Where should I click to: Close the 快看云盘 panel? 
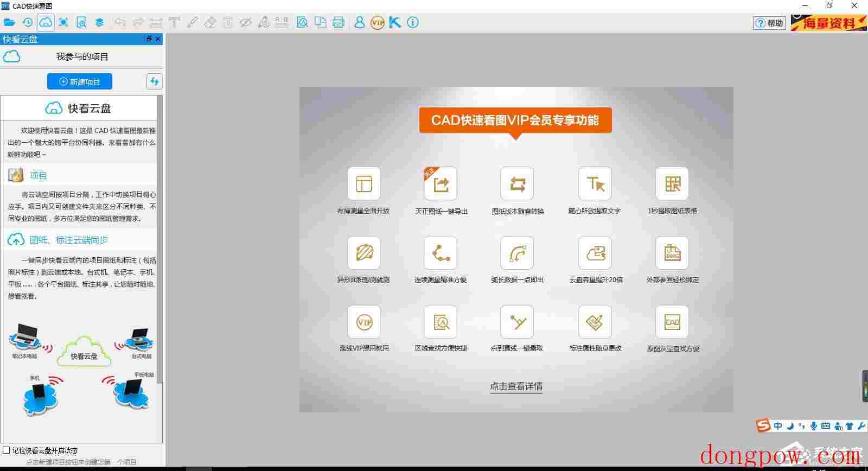158,39
